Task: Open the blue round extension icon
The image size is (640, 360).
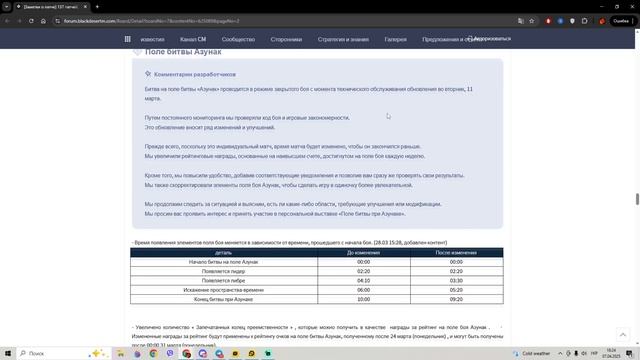Action: [560, 21]
